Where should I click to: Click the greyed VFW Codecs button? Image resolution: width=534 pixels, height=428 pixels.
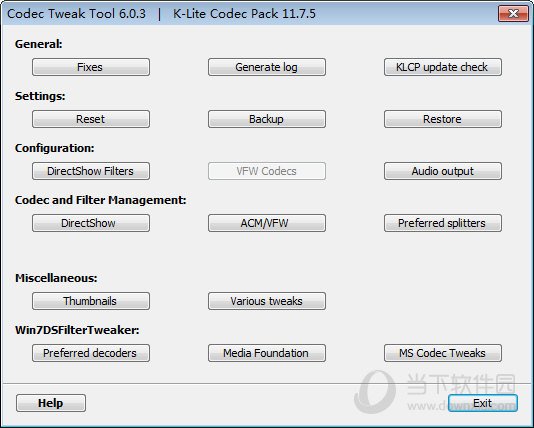click(267, 171)
